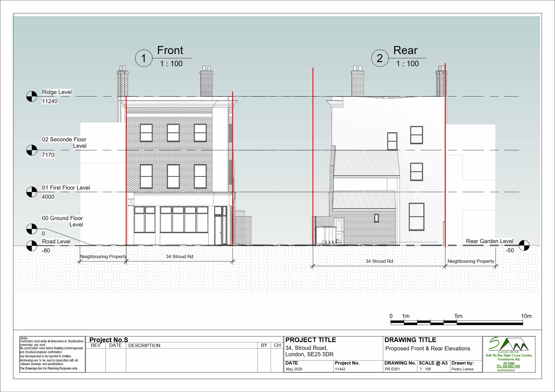Click the graphic scale bar

457,323
